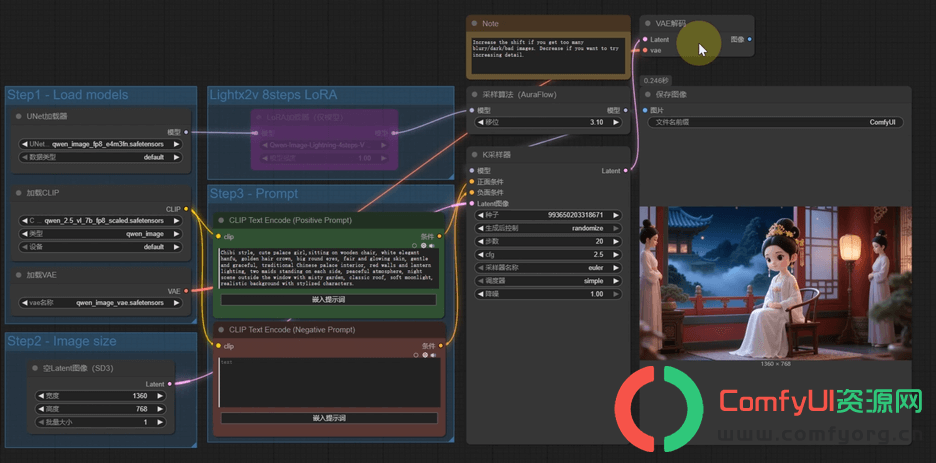The width and height of the screenshot is (936, 463).
Task: Open the 采样器名称 euler dropdown
Action: tap(548, 268)
